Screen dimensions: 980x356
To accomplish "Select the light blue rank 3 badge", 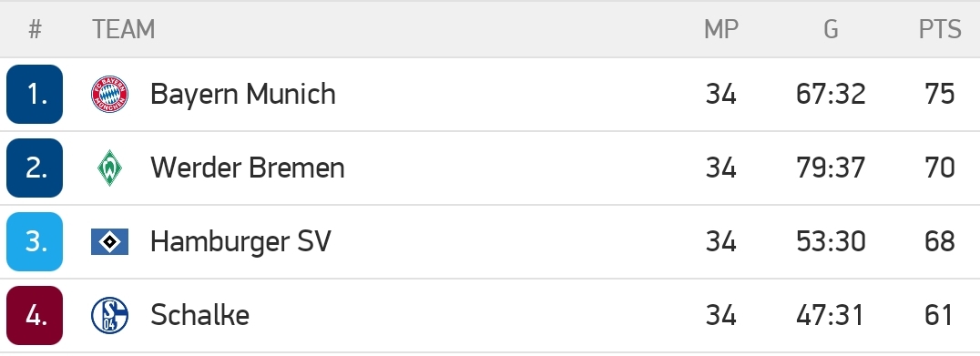I will [x=35, y=241].
